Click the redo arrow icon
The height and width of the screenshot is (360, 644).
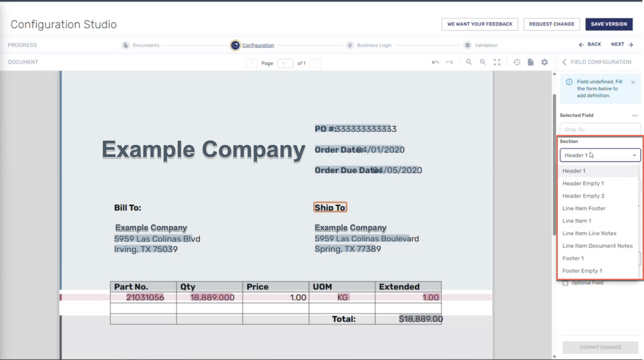[449, 62]
